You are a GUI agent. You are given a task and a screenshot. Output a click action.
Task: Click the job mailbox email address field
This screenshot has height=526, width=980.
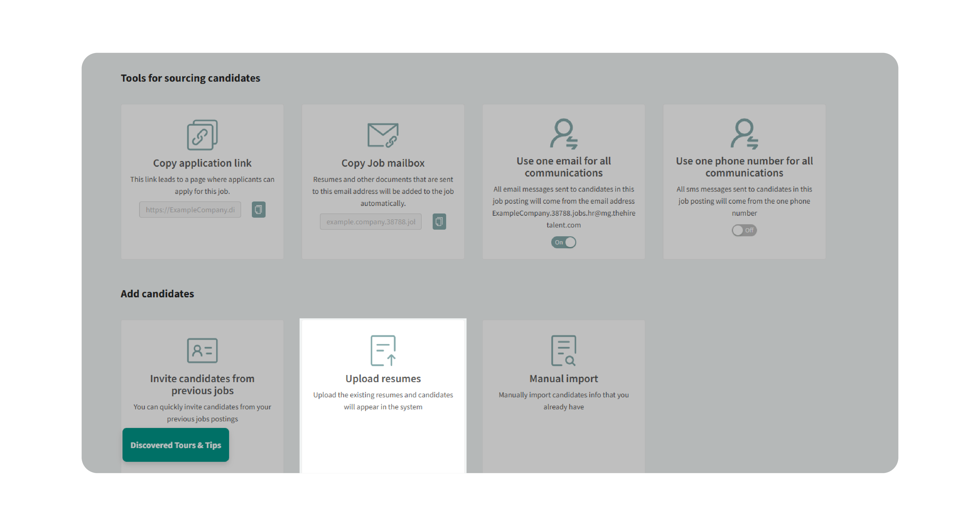pos(370,222)
